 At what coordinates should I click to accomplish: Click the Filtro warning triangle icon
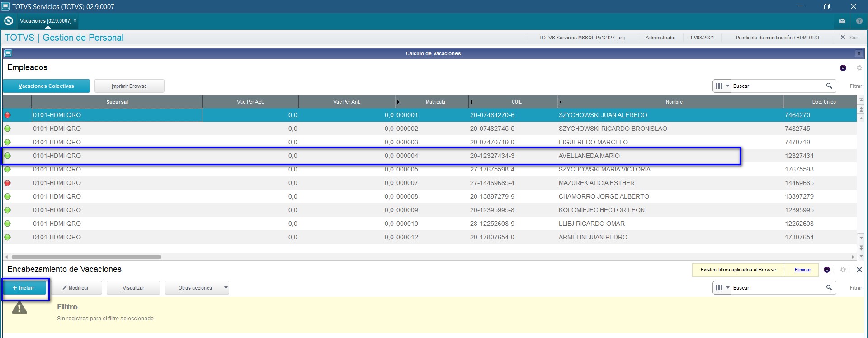[x=19, y=308]
